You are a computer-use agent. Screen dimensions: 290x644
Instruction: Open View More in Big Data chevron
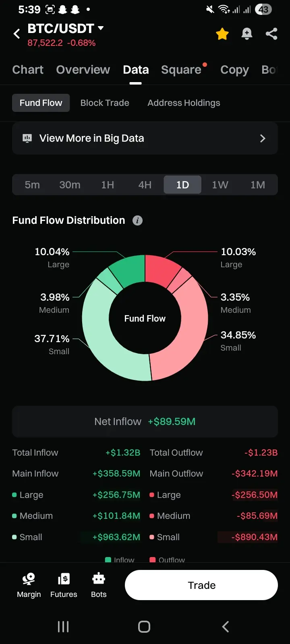(263, 138)
